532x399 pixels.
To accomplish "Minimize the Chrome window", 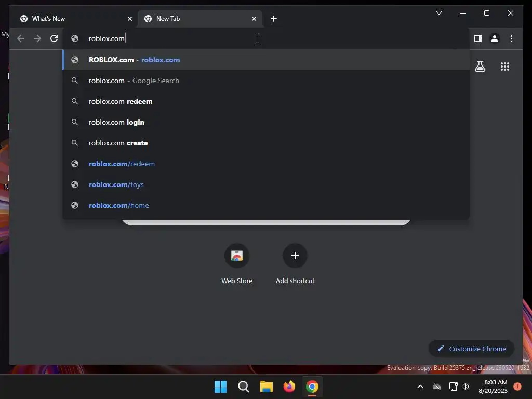I will (x=463, y=13).
